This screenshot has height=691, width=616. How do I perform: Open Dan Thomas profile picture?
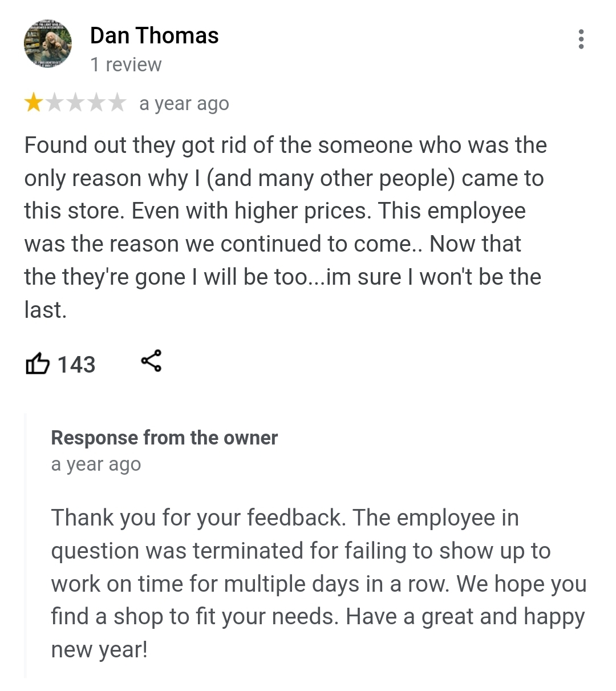[x=47, y=44]
